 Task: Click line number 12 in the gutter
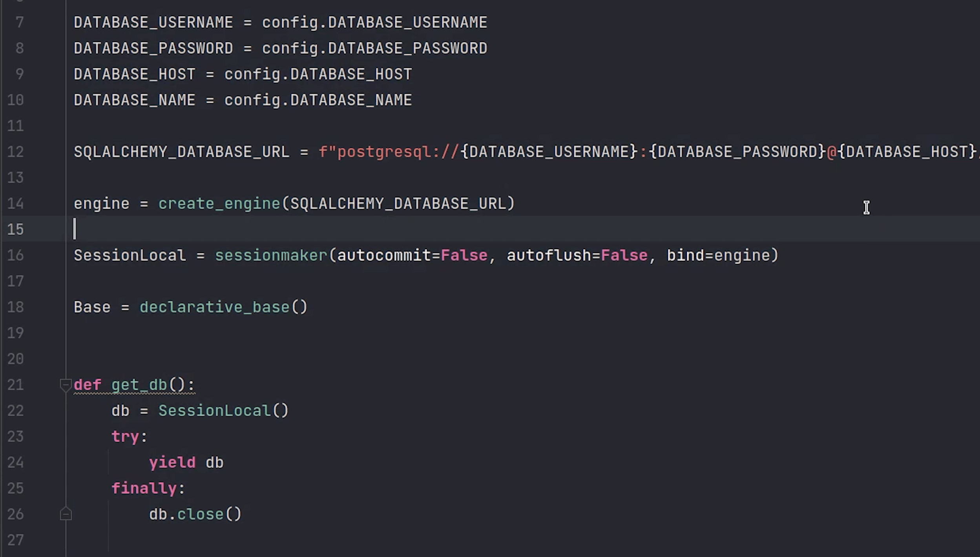[x=16, y=152]
